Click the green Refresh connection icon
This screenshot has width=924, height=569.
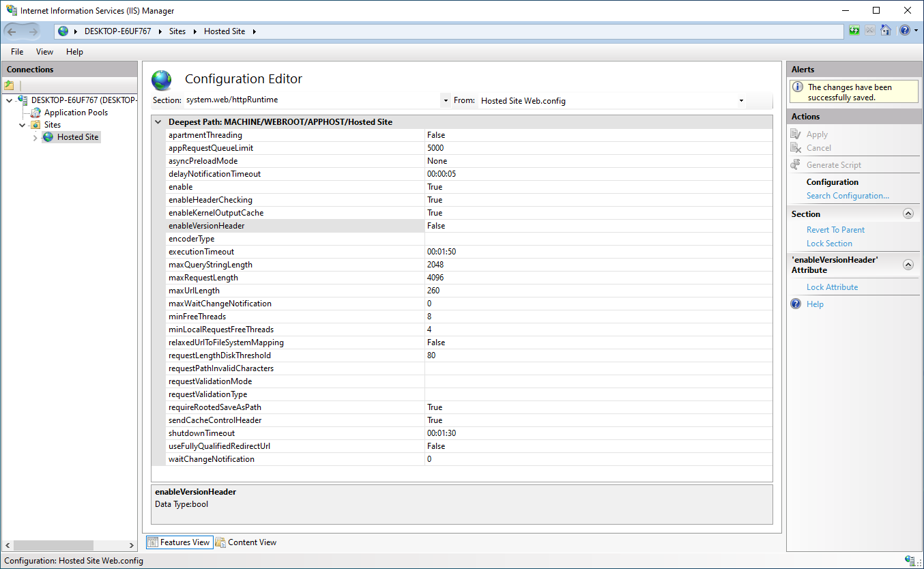click(x=854, y=30)
